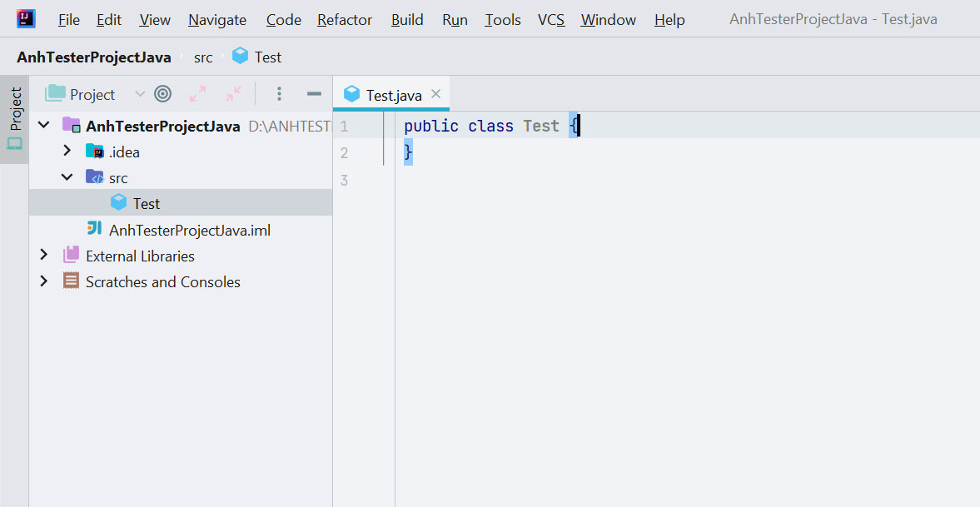Image resolution: width=980 pixels, height=507 pixels.
Task: Click the 'class' keyword in editor
Action: 490,127
